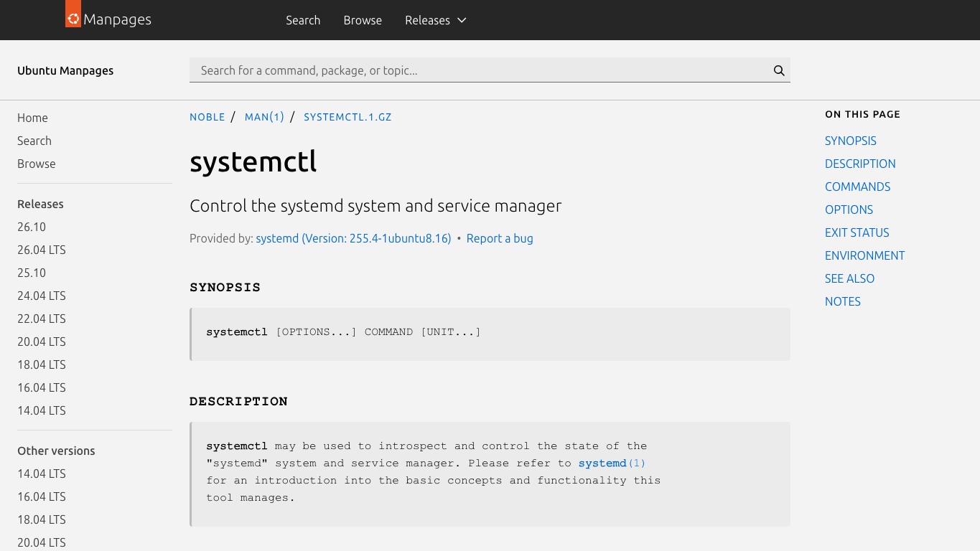Screen dimensions: 980x551
Task: Open the systemd package version link
Action: click(353, 238)
